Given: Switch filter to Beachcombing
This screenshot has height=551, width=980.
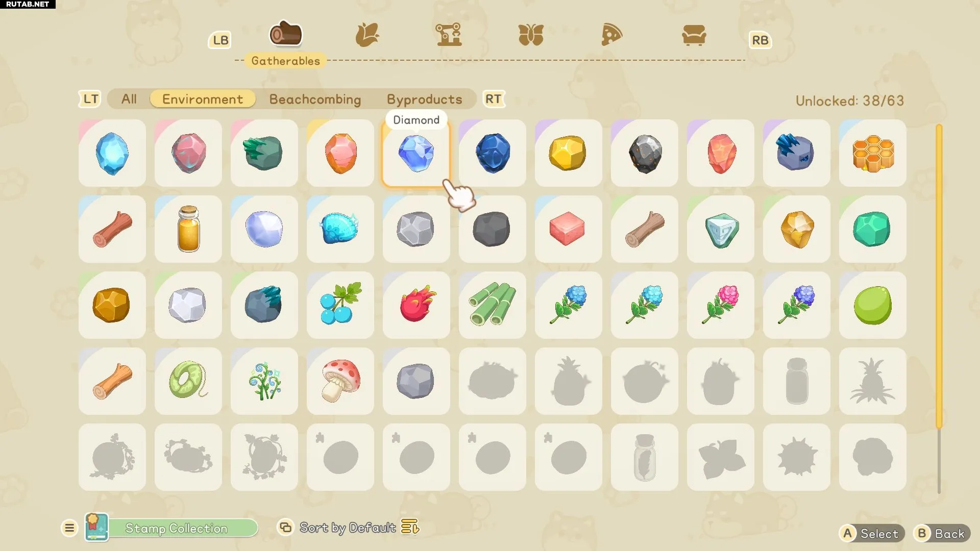Looking at the screenshot, I should point(315,99).
